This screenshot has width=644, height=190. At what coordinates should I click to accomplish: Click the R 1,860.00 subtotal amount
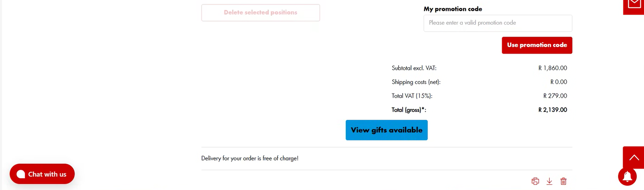click(553, 68)
